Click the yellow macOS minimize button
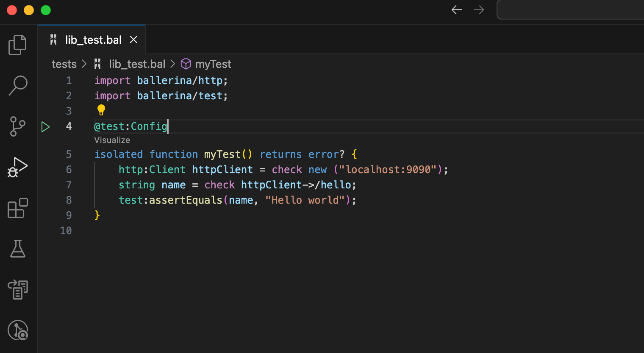Image resolution: width=644 pixels, height=353 pixels. (29, 10)
